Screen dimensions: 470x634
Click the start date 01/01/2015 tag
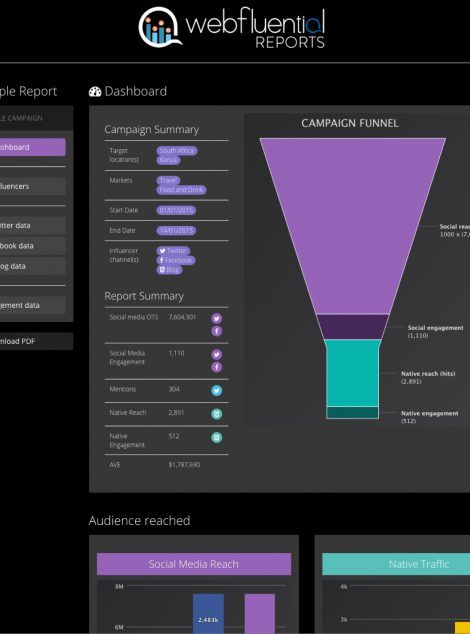pyautogui.click(x=176, y=210)
